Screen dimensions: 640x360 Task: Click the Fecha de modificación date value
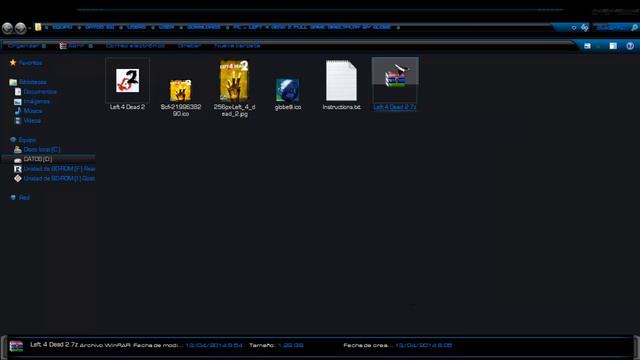pos(214,345)
